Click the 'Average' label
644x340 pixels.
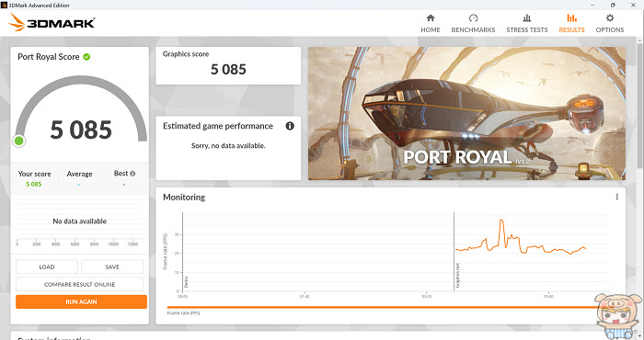tap(80, 174)
